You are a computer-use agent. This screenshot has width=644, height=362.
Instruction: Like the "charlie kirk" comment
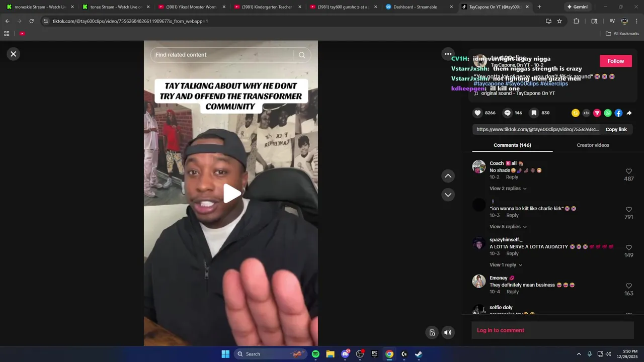(628, 210)
